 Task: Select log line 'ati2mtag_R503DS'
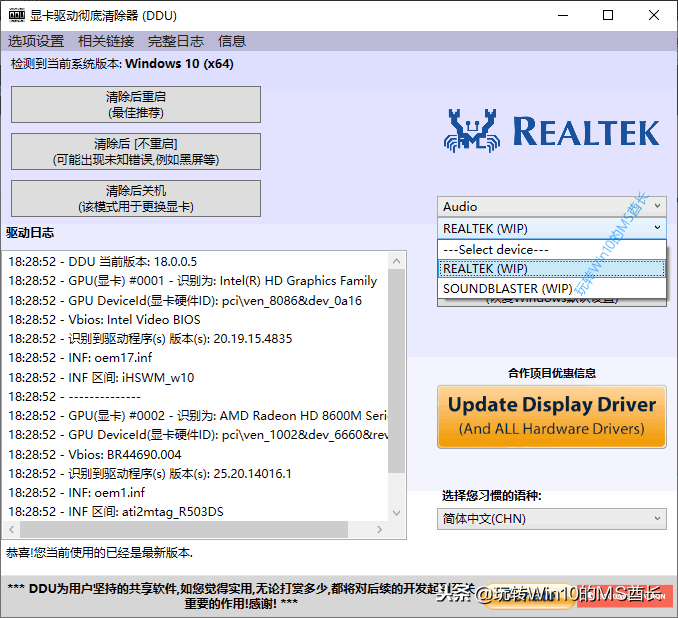tap(116, 512)
